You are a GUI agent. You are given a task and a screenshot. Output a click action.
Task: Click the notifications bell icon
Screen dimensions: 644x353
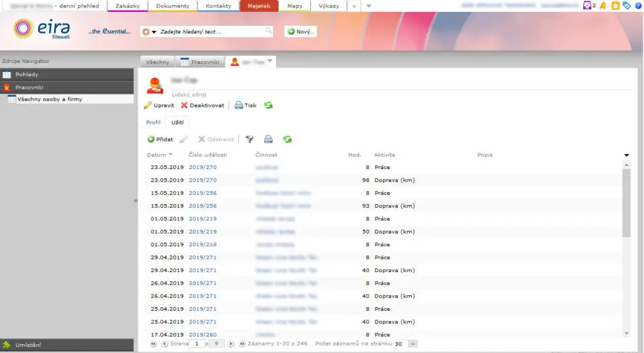pos(603,6)
